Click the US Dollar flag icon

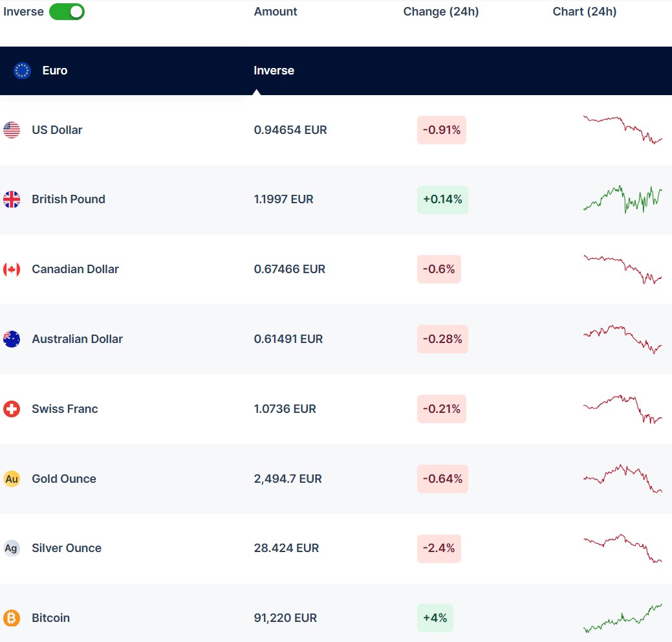click(x=12, y=130)
